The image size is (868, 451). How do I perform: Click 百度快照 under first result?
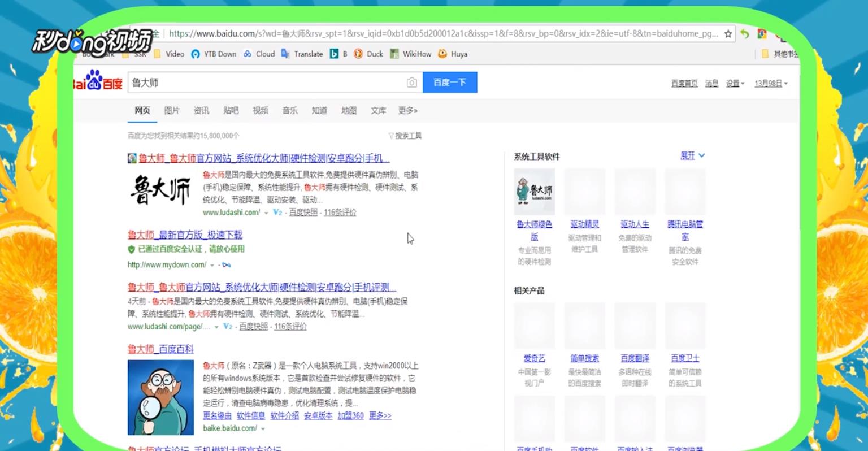[x=303, y=213]
